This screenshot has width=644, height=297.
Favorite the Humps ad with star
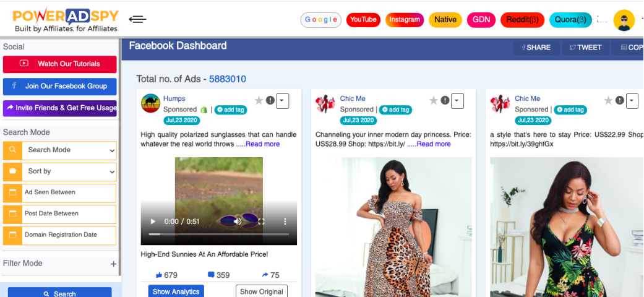[x=259, y=100]
